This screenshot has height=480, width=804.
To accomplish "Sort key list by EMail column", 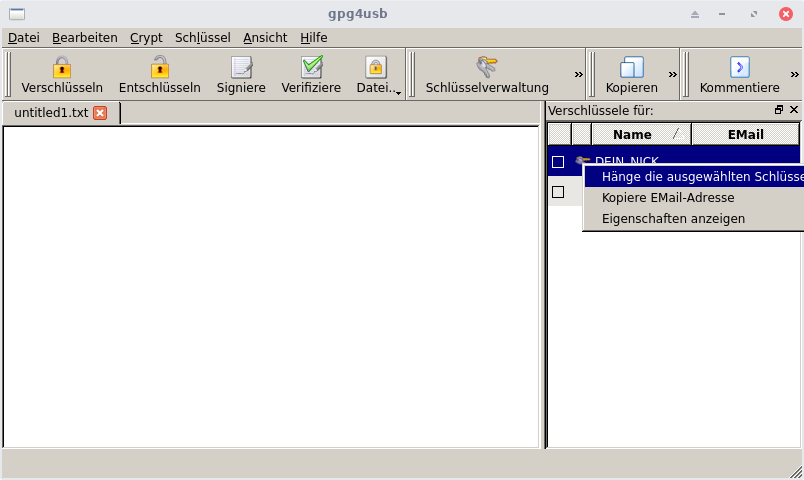I will pos(746,134).
